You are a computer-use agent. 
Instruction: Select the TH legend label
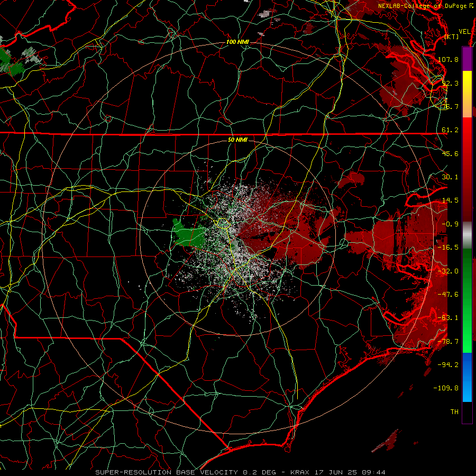point(454,412)
